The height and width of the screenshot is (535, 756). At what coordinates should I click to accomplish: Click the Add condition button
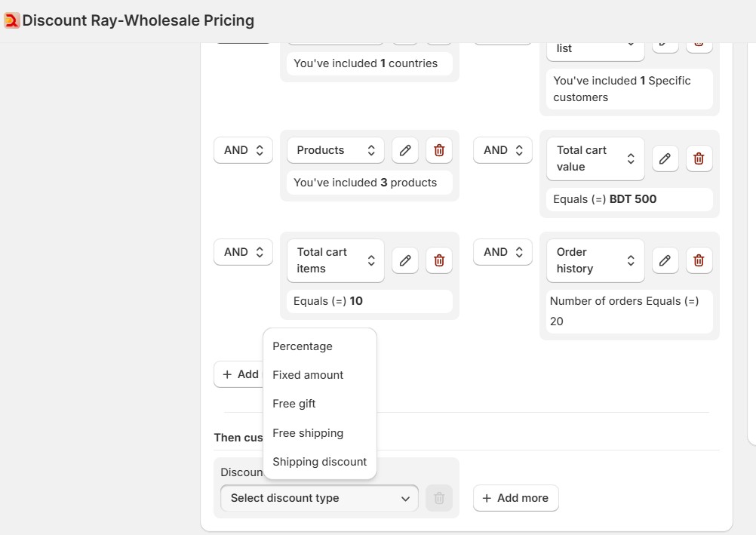click(238, 374)
